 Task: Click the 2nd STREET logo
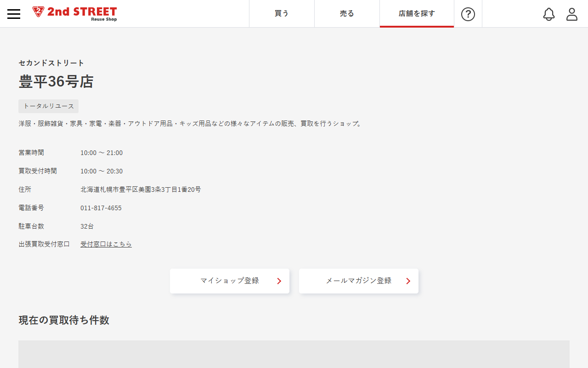[75, 14]
